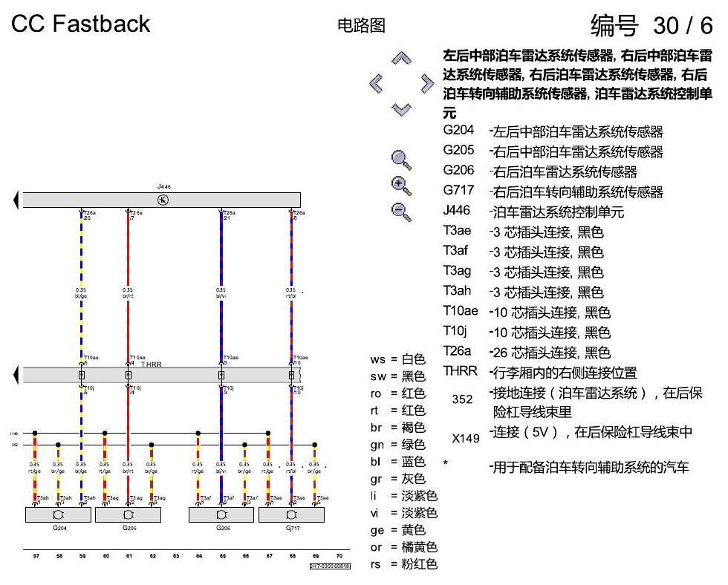
Task: Click the left arrow on the J446 bar
Action: [x=16, y=200]
